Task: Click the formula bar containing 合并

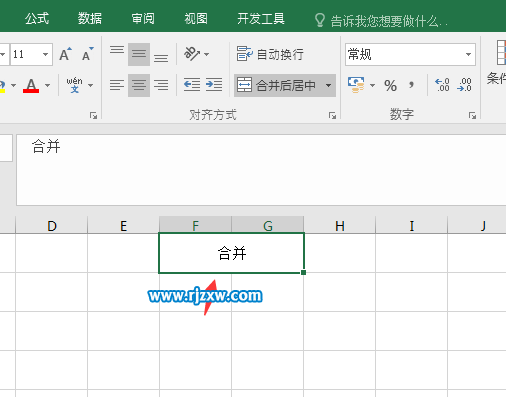Action: [x=261, y=170]
